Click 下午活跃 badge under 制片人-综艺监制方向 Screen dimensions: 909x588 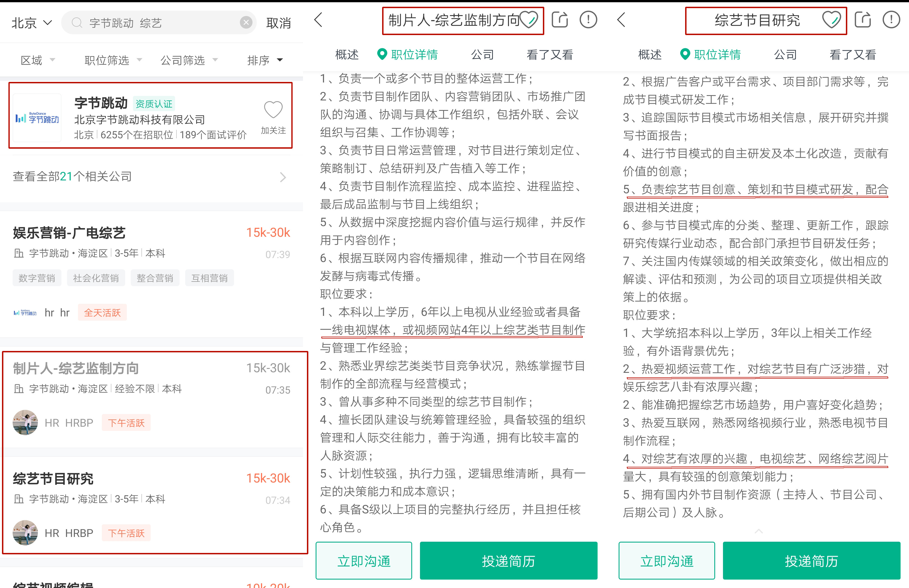point(126,423)
